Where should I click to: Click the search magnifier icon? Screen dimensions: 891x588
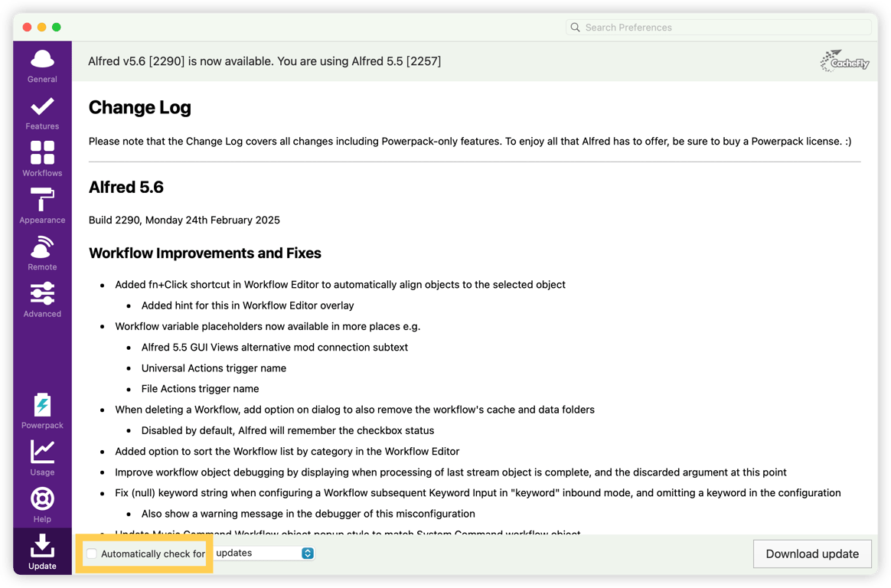pos(575,28)
